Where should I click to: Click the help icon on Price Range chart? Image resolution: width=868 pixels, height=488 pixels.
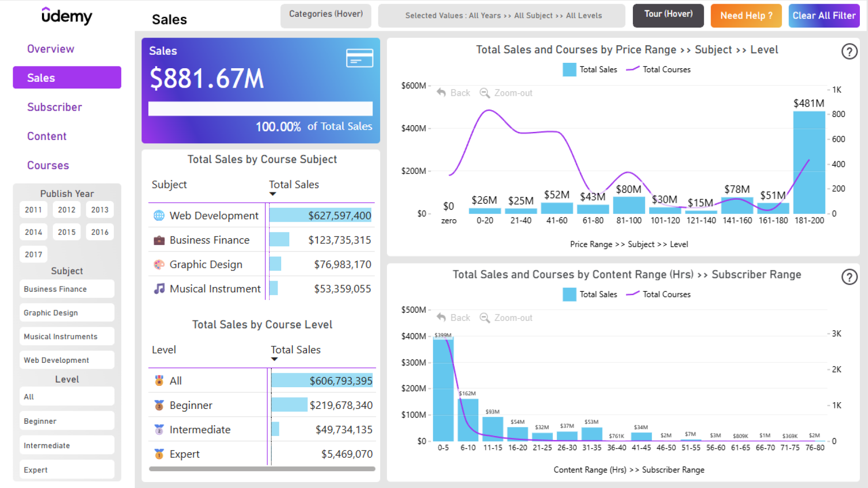tap(849, 52)
